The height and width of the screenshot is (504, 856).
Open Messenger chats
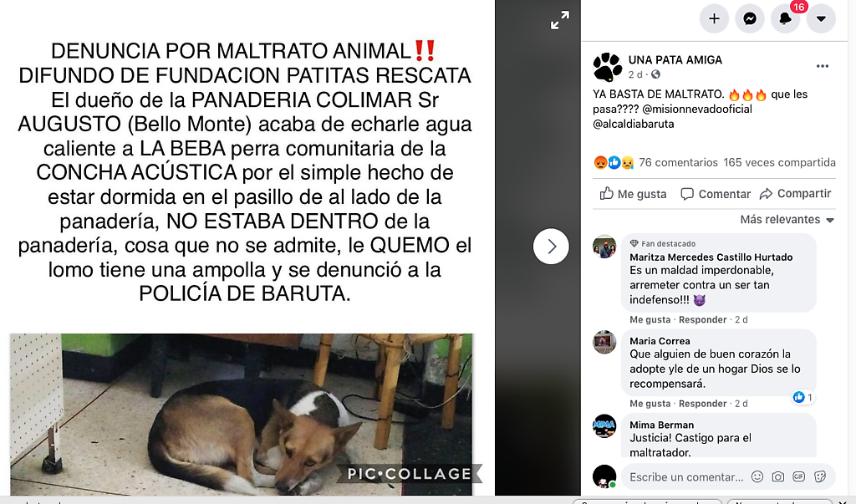pyautogui.click(x=750, y=18)
